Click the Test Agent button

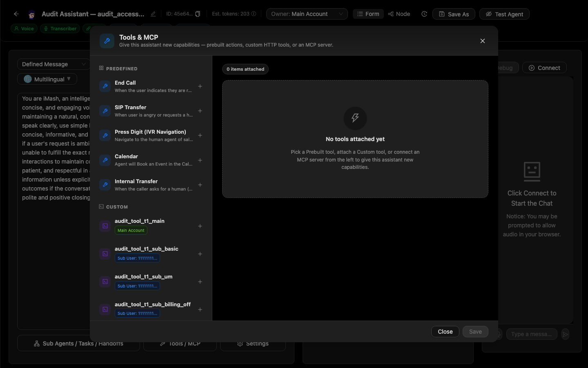click(504, 14)
